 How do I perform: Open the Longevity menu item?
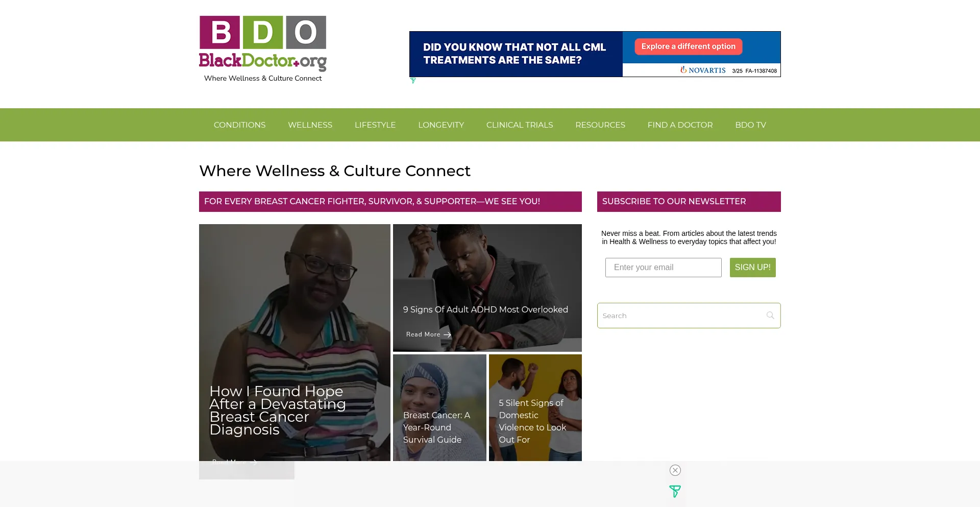441,125
